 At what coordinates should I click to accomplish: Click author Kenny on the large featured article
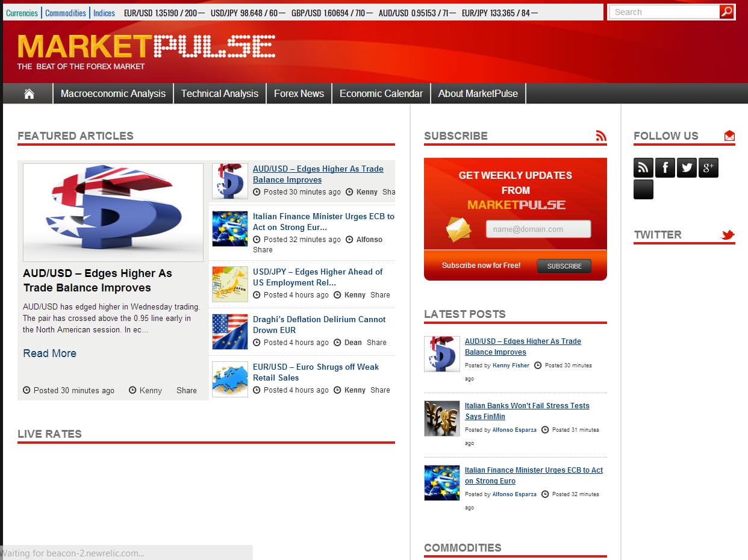point(151,390)
